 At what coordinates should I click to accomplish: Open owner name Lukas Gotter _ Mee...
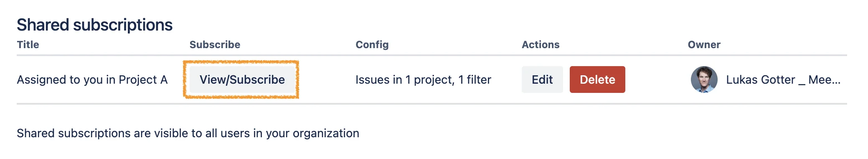pyautogui.click(x=783, y=79)
